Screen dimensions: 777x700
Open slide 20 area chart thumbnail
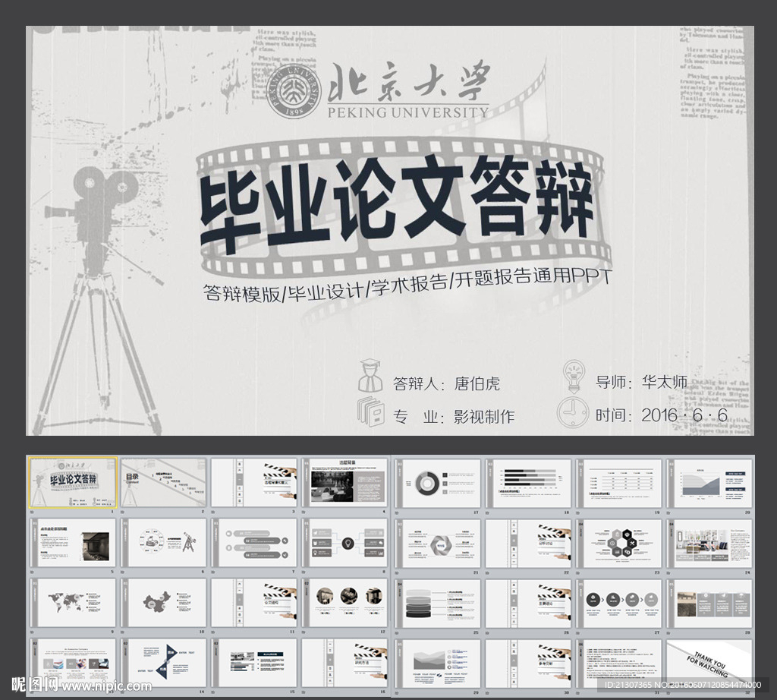point(709,482)
